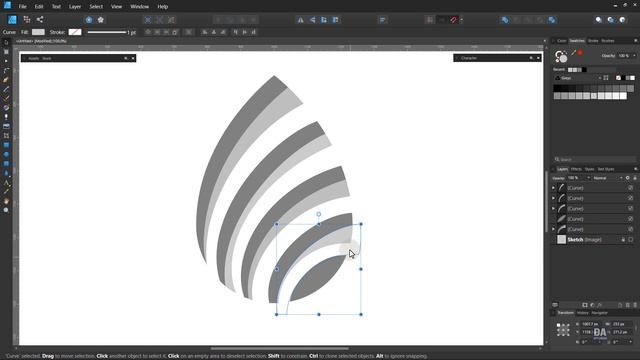
Task: Switch to Pixel persona icon
Action: [27, 19]
